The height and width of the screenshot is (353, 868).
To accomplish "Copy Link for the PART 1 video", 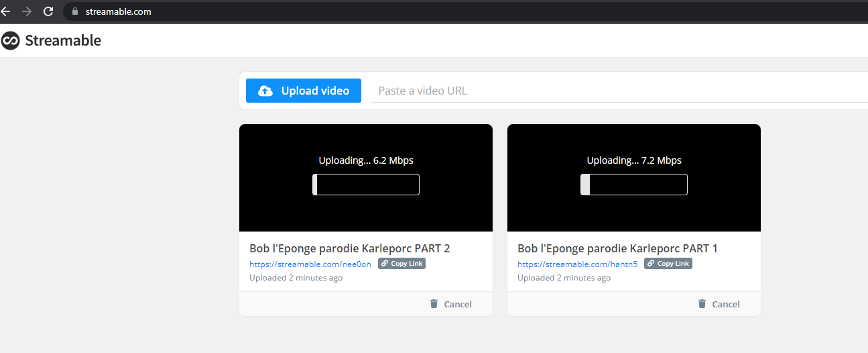I will pos(668,264).
